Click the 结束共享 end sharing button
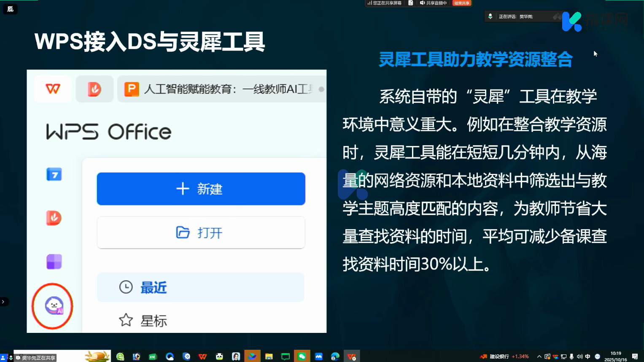Screen dimensions: 644x362 461,3
